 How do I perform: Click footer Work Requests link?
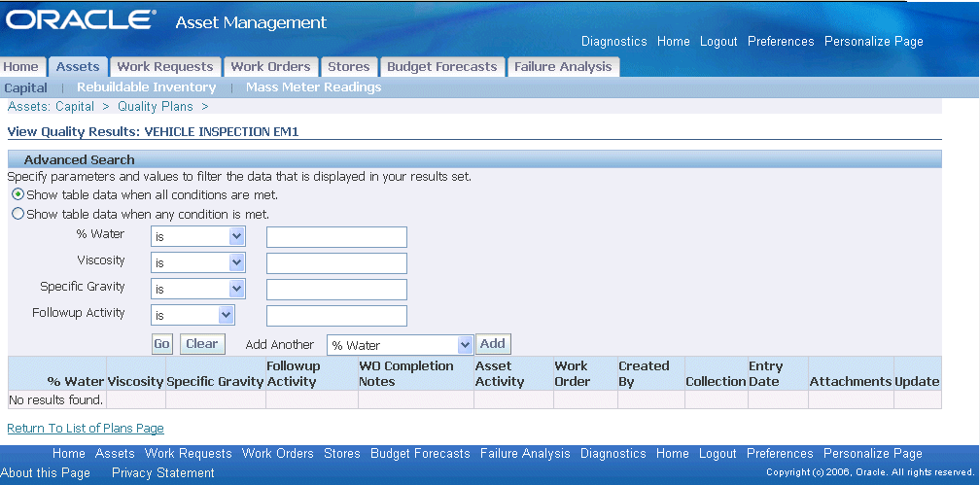[x=189, y=454]
